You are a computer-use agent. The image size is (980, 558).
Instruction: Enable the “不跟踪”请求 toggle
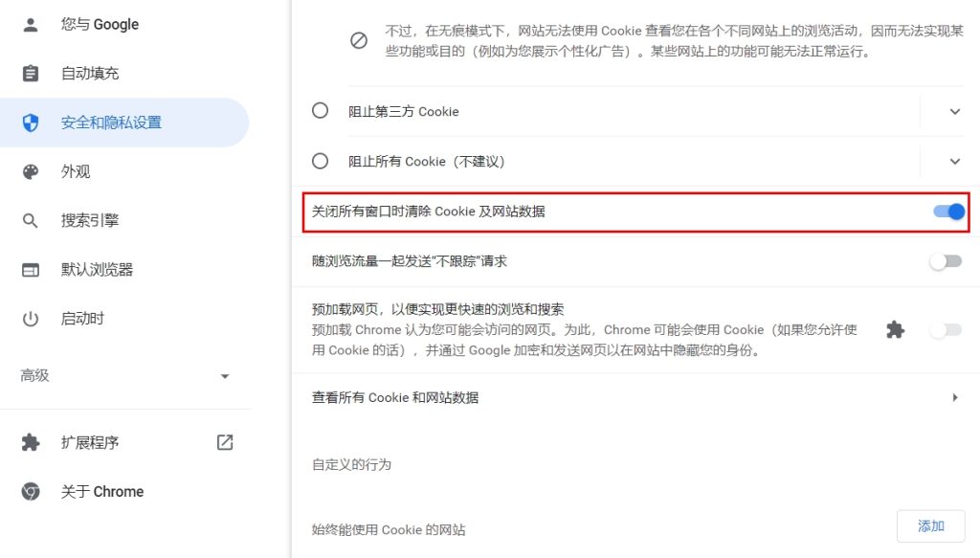(x=946, y=261)
